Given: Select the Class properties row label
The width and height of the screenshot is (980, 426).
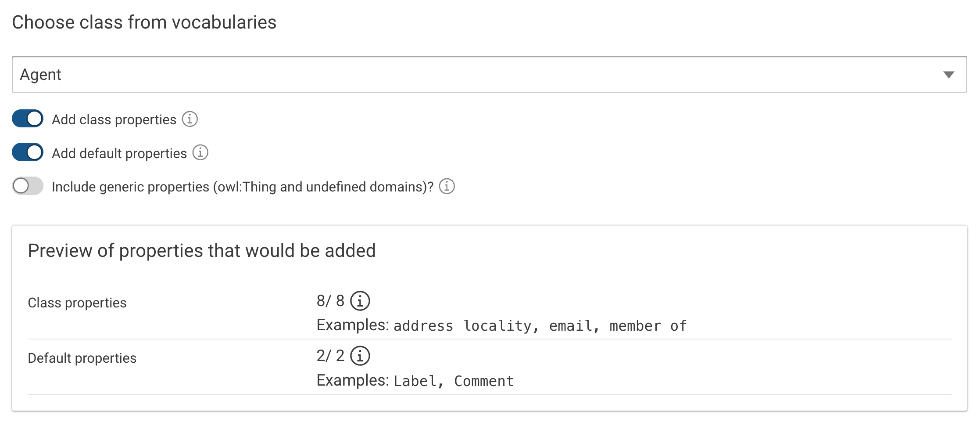Looking at the screenshot, I should tap(77, 303).
